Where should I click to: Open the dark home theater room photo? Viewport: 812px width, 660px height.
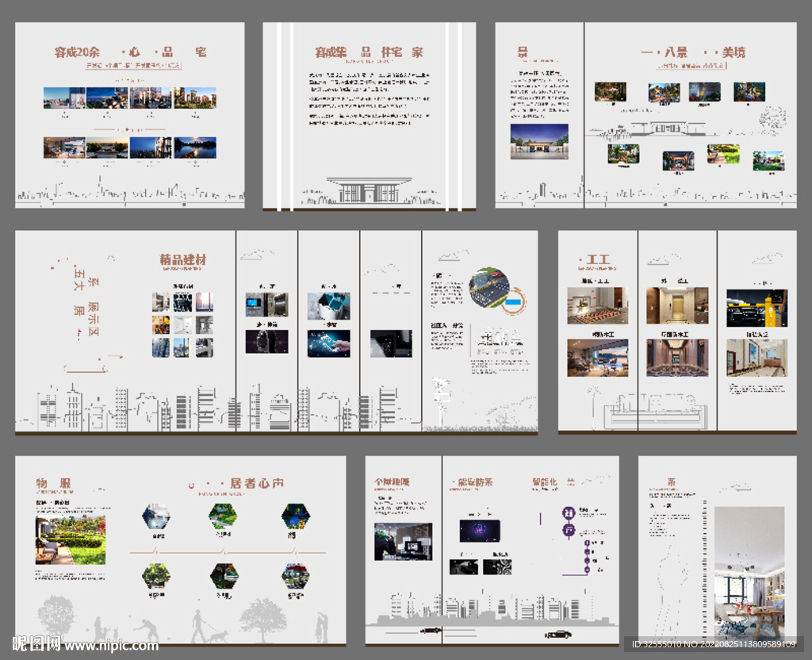click(403, 541)
